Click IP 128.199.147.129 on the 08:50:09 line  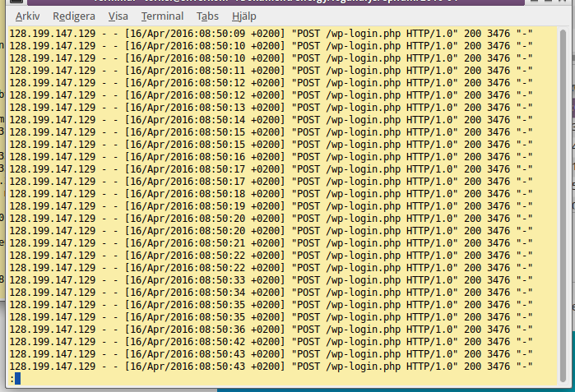(x=53, y=34)
